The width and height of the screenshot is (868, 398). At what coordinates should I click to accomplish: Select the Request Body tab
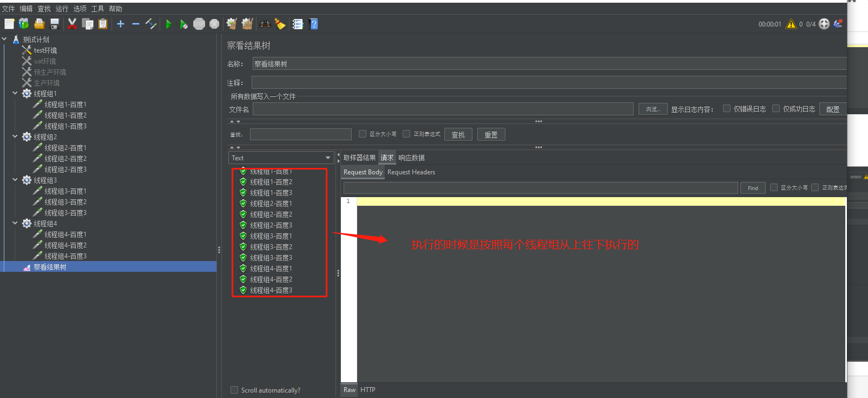(x=363, y=172)
